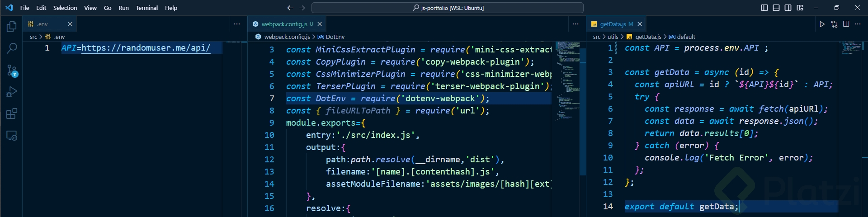
Task: Close the getData.js tab
Action: (640, 24)
